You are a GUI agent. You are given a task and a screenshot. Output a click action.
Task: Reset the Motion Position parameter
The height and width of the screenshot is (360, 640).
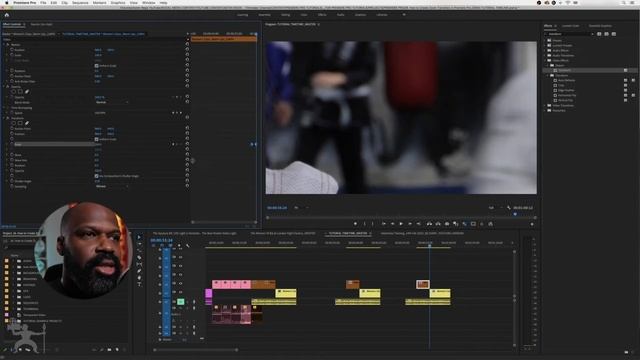click(187, 50)
